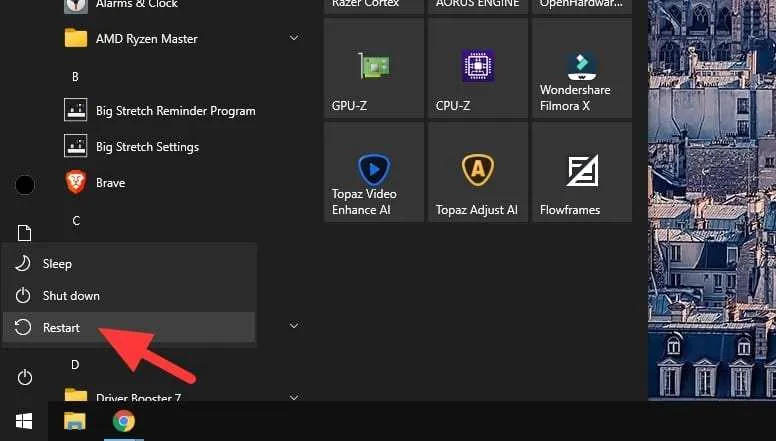Choose Restart from the power menu
The height and width of the screenshot is (441, 776).
pyautogui.click(x=129, y=327)
